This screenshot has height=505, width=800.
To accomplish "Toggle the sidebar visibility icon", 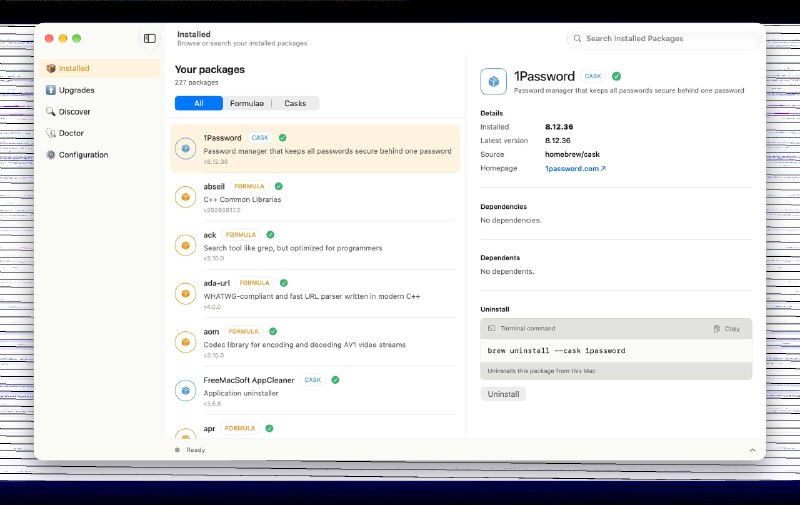I will 149,38.
